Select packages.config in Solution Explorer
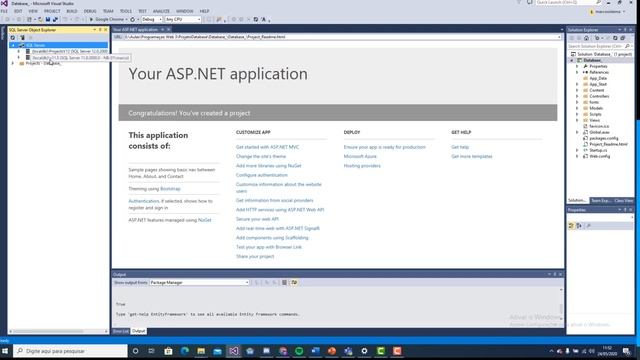640x360 pixels. coord(604,138)
